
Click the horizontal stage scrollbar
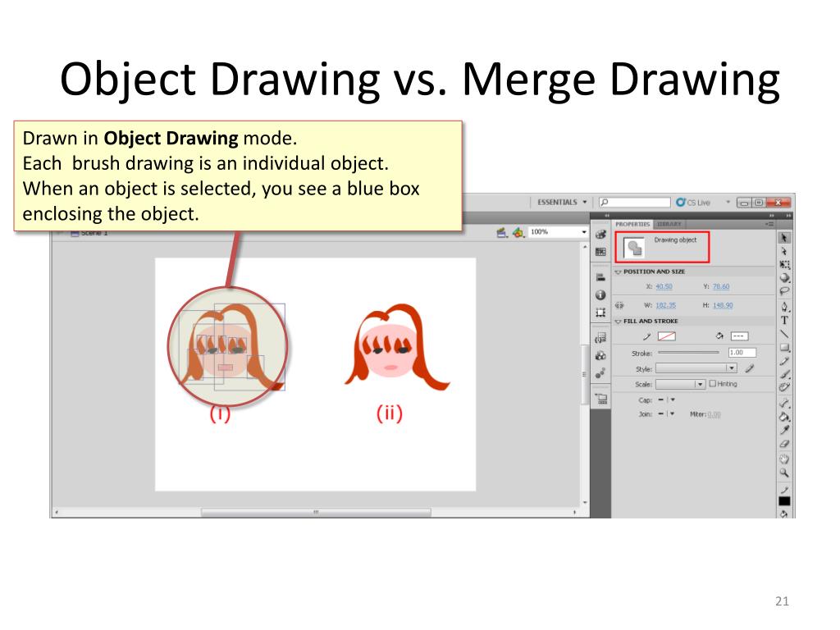point(316,512)
